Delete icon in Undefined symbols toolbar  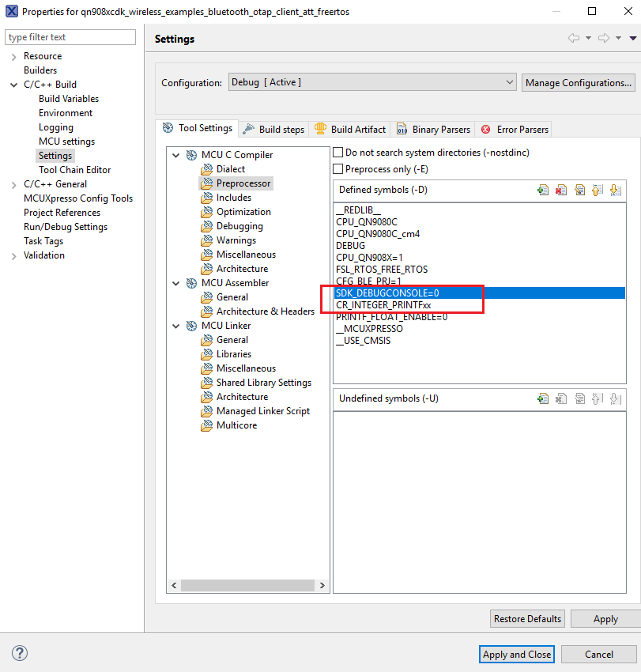[x=561, y=398]
